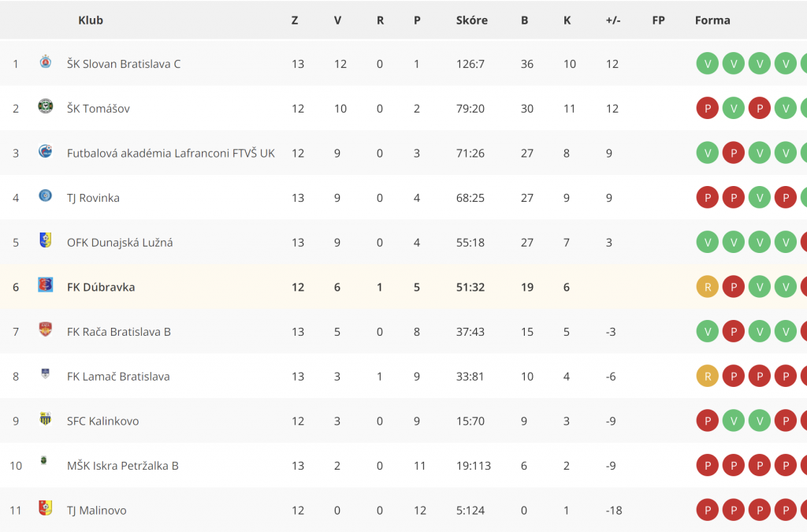Click the TJ Malinovo club crest

click(45, 508)
